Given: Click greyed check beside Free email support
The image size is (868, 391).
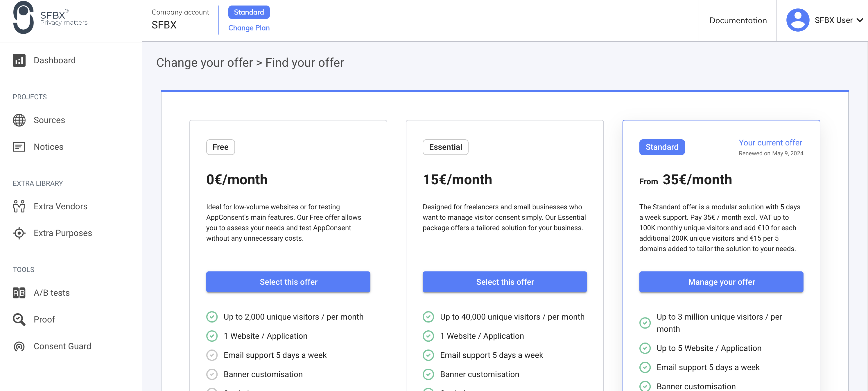Looking at the screenshot, I should tap(212, 355).
